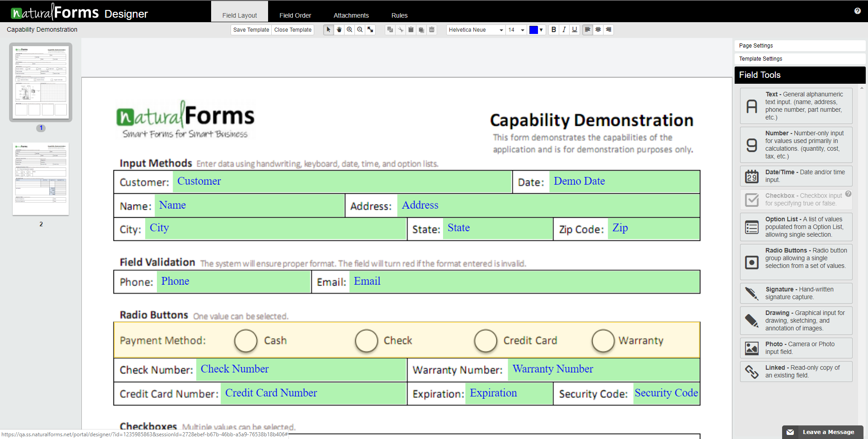The height and width of the screenshot is (439, 868).
Task: Align text right
Action: click(609, 30)
